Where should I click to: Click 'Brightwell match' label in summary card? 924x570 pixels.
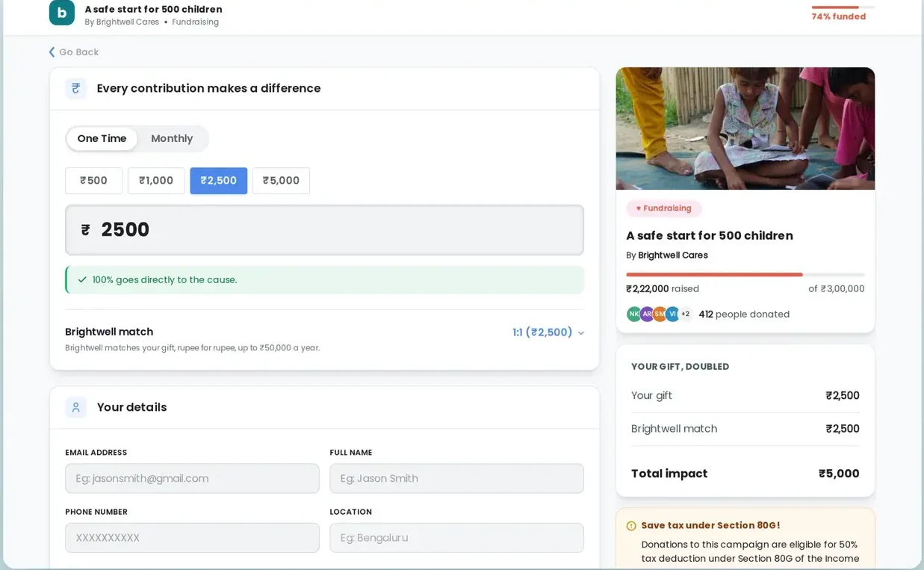click(674, 429)
